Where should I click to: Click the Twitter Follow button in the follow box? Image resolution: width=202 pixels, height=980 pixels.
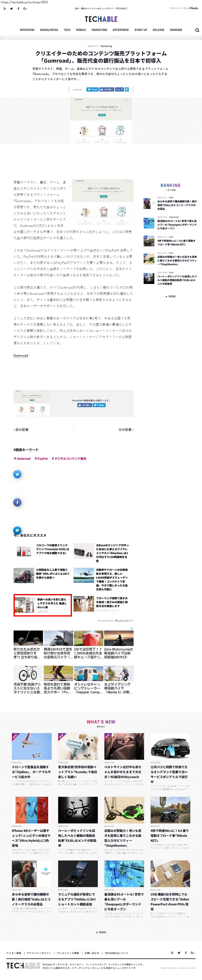[99, 405]
